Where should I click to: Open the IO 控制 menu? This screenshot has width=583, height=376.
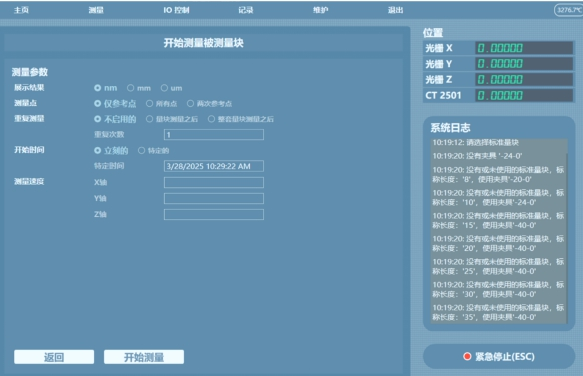click(176, 10)
